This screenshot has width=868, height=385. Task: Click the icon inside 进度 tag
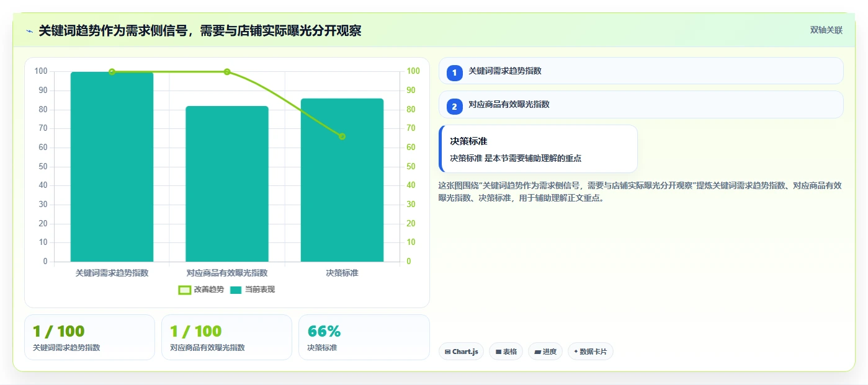538,352
